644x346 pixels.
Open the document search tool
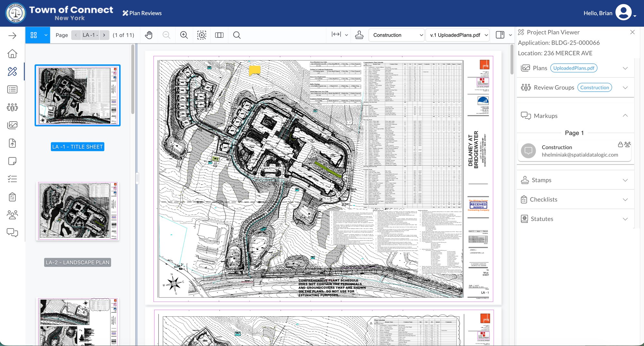(x=237, y=35)
